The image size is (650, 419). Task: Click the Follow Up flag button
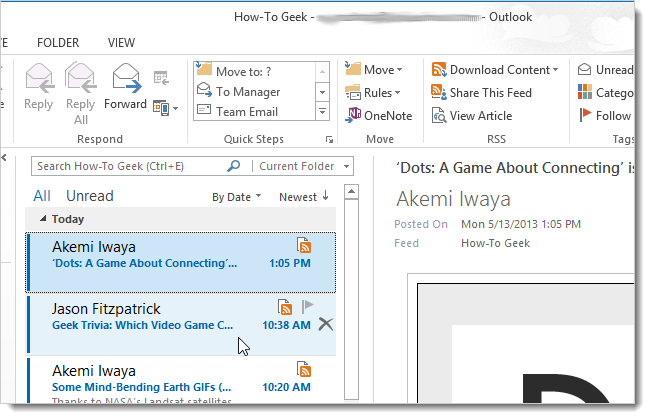click(605, 116)
